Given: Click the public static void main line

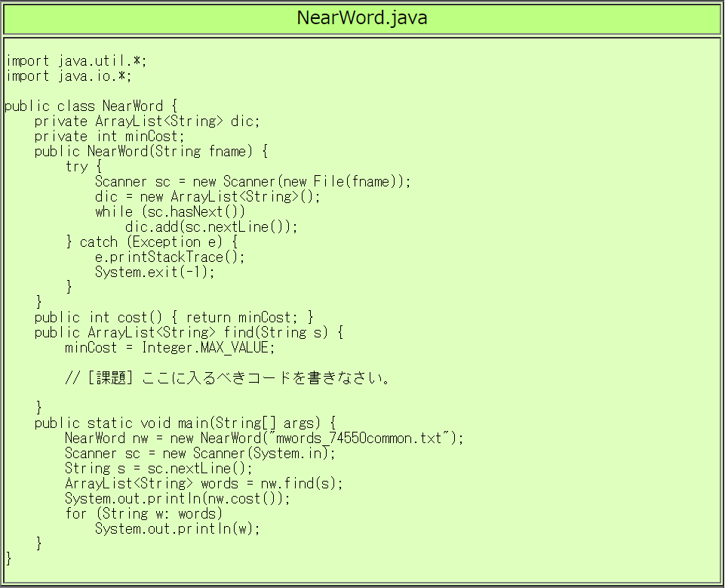Looking at the screenshot, I should (x=185, y=423).
